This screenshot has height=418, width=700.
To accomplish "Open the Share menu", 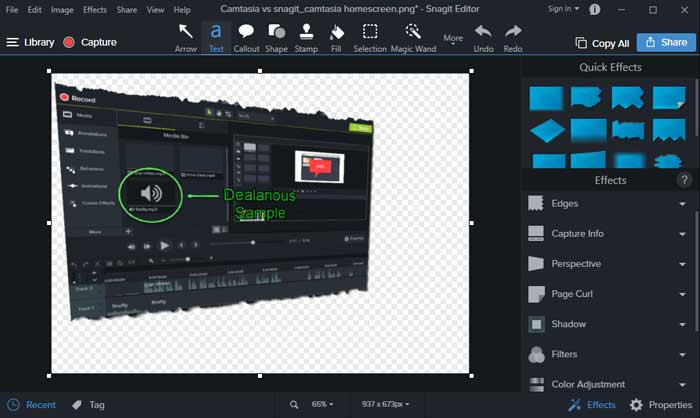I will point(127,9).
